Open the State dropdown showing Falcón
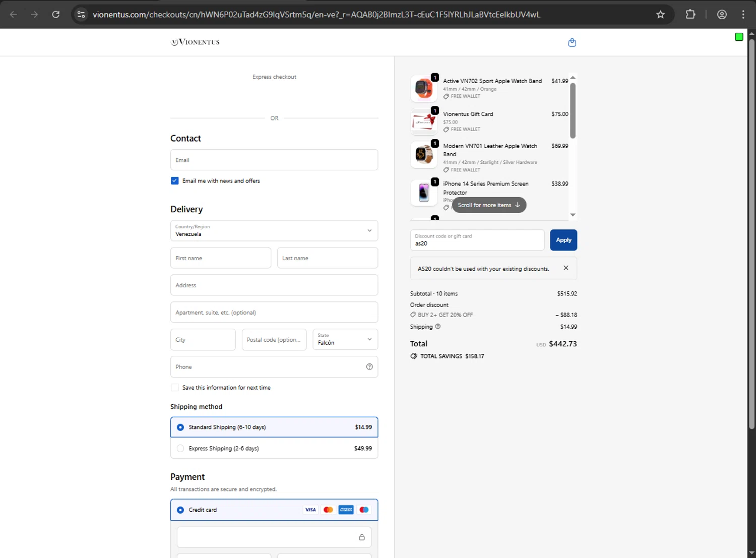The height and width of the screenshot is (558, 756). click(345, 339)
